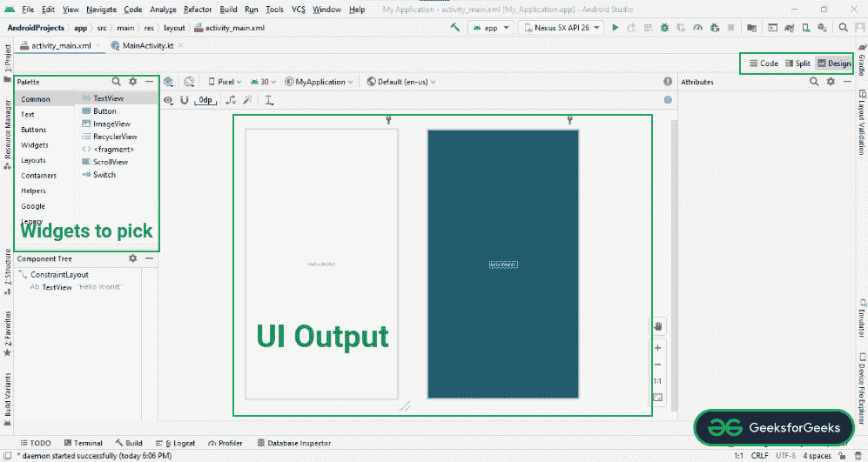Select TextView in the Component Tree
868x462 pixels.
[57, 287]
